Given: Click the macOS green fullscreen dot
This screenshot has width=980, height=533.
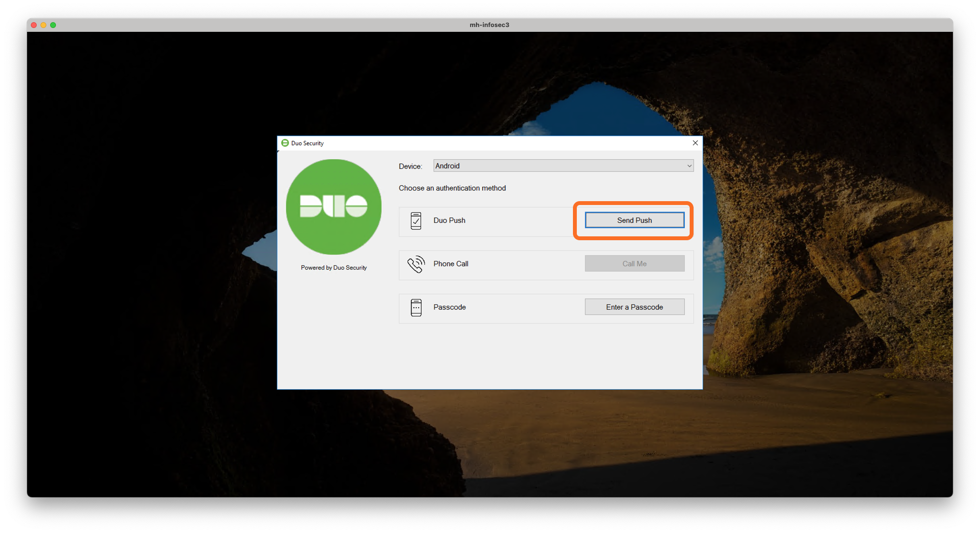Looking at the screenshot, I should 53,25.
